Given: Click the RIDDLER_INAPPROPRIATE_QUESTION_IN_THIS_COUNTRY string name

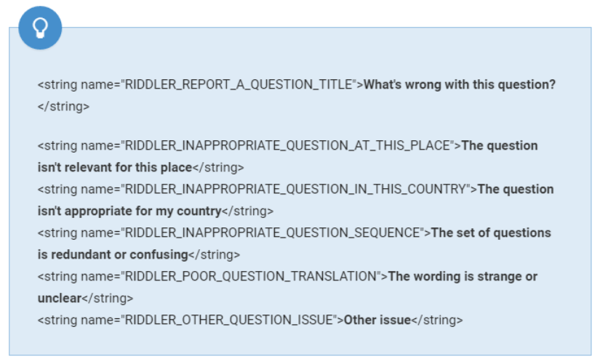Looking at the screenshot, I should (x=296, y=189).
